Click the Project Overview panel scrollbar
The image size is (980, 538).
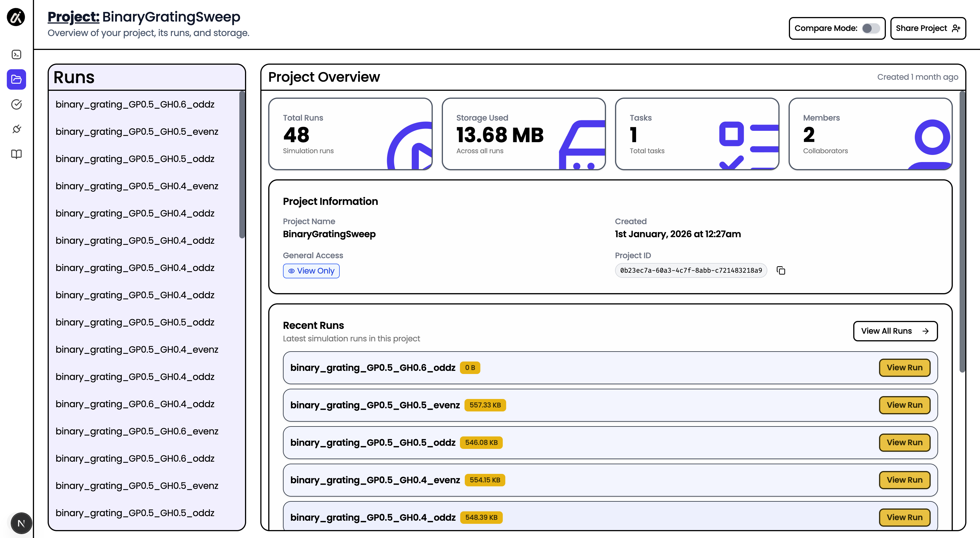[962, 232]
